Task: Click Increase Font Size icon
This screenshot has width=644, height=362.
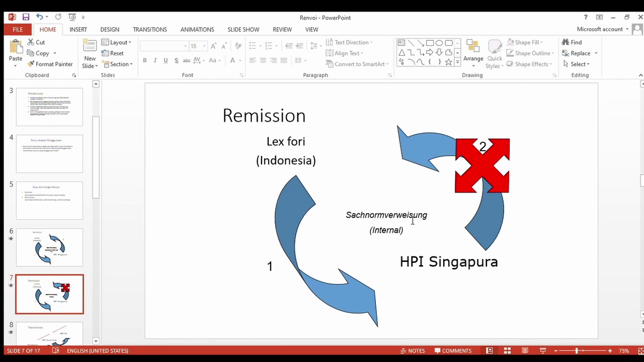Action: coord(214,46)
